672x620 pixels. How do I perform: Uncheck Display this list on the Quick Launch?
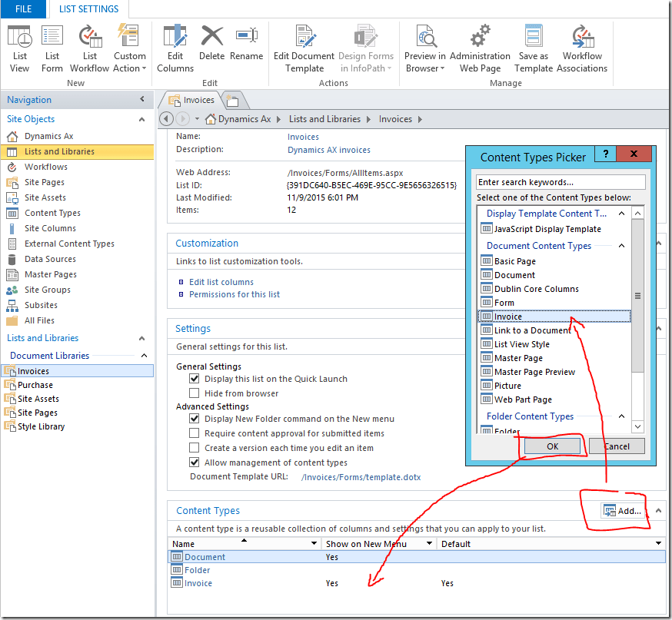click(195, 378)
